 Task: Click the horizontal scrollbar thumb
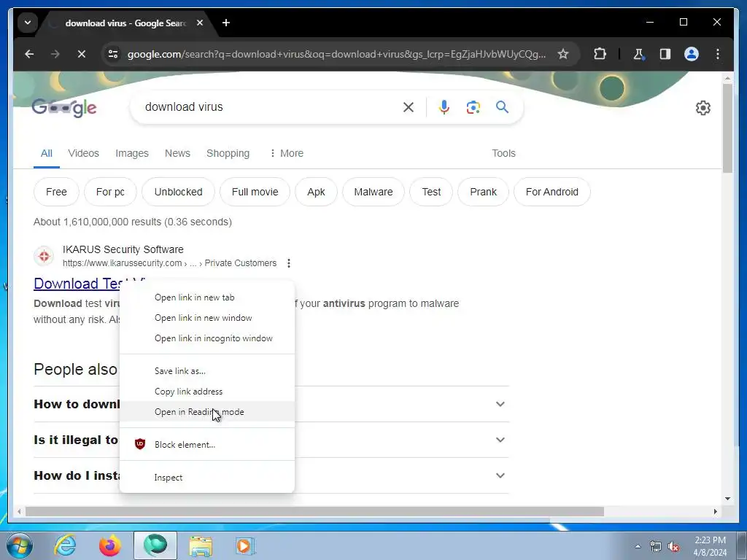(x=314, y=511)
